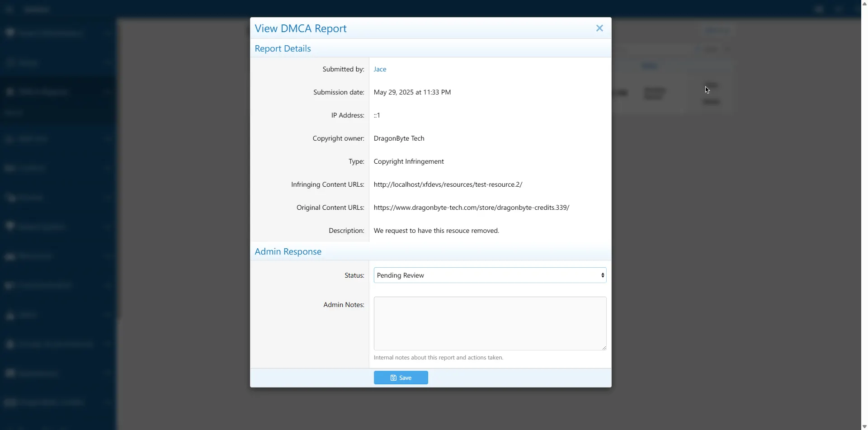
Task: Click the Admin Response section header
Action: (x=288, y=251)
